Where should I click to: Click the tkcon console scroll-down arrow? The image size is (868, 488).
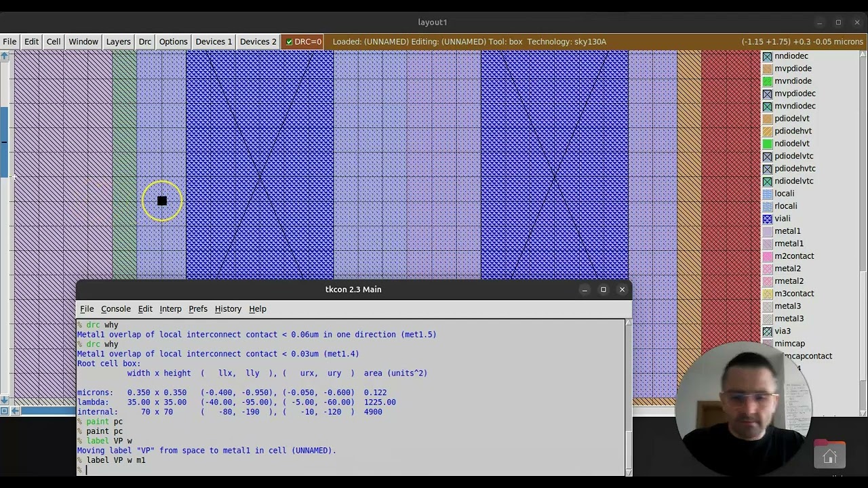[x=628, y=472]
